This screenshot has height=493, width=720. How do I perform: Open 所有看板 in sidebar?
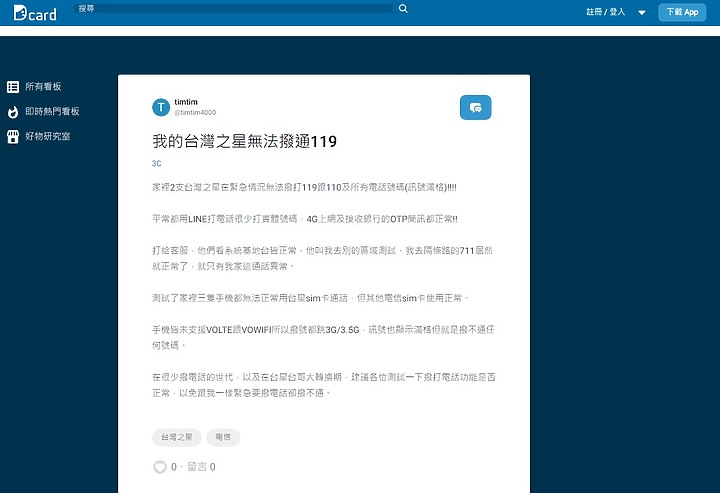(43, 86)
